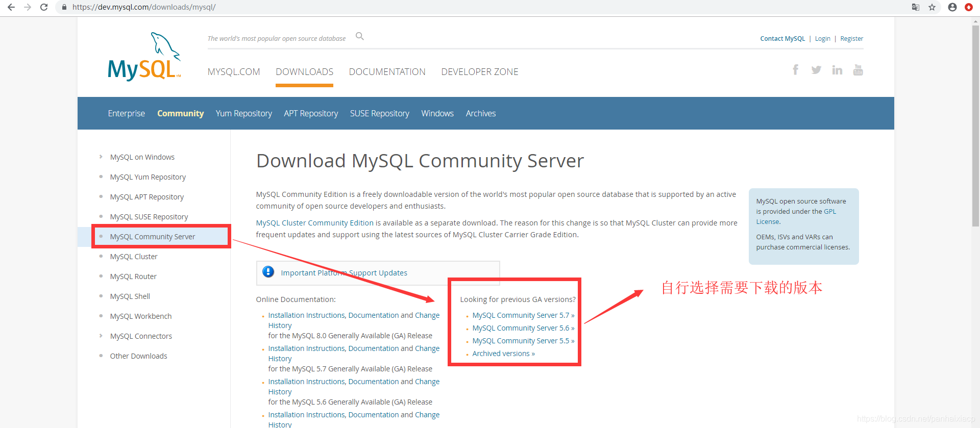Viewport: 980px width, 428px height.
Task: Expand the MySQL Connectors arrow
Action: [101, 336]
